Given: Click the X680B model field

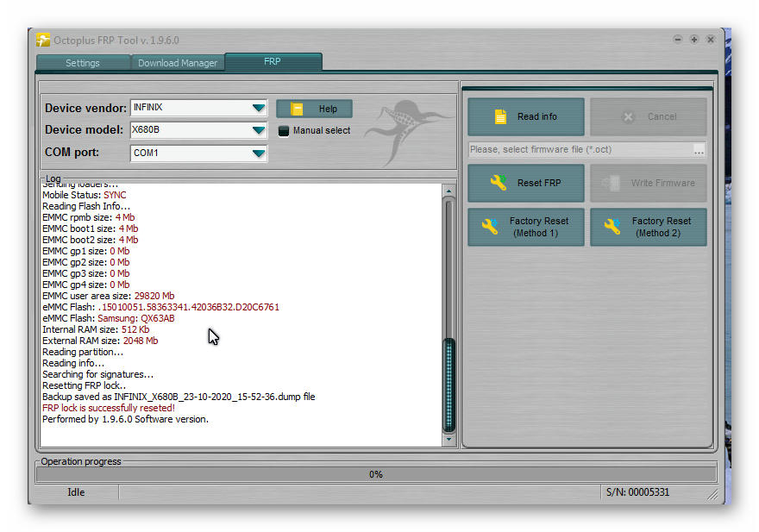Looking at the screenshot, I should 198,129.
